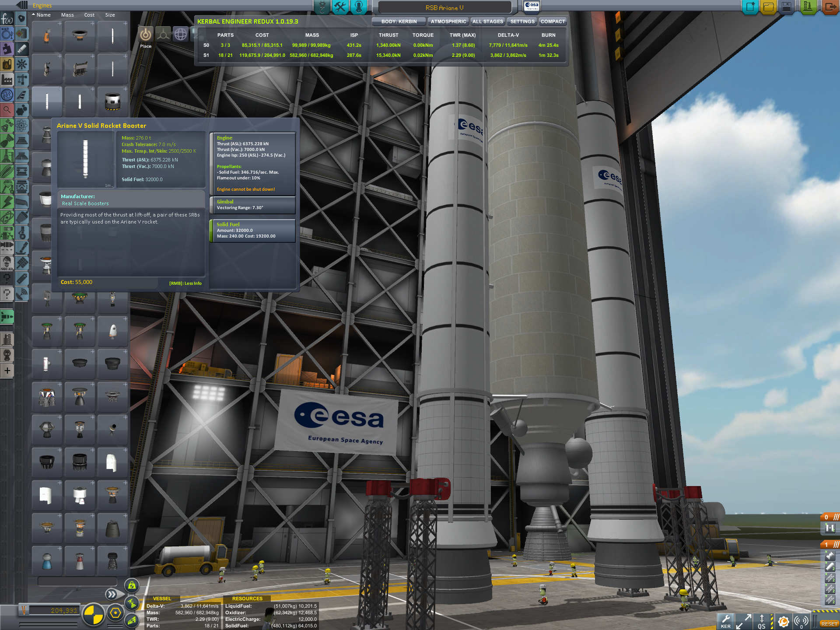The width and height of the screenshot is (840, 630).
Task: Switch to parts build mode icon
Action: pyautogui.click(x=322, y=7)
